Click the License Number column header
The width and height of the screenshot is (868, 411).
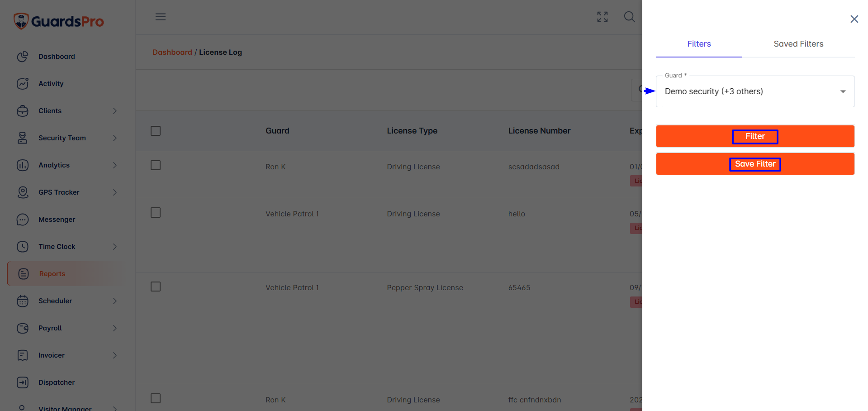tap(539, 131)
